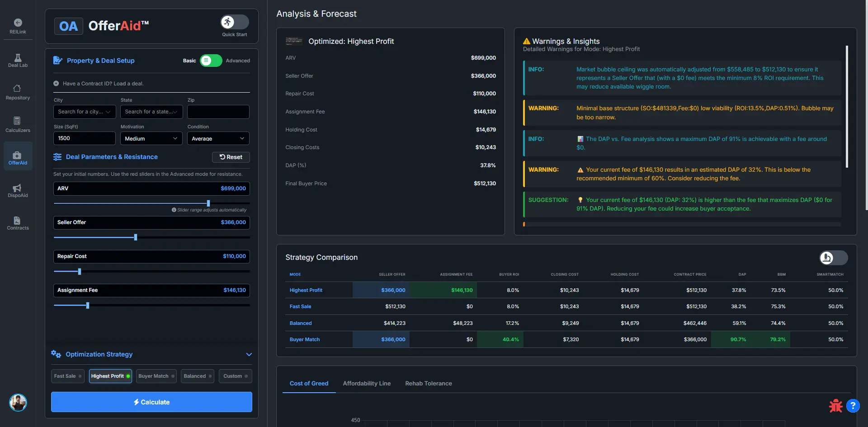The width and height of the screenshot is (868, 427).
Task: Click the Calculate button
Action: 151,402
